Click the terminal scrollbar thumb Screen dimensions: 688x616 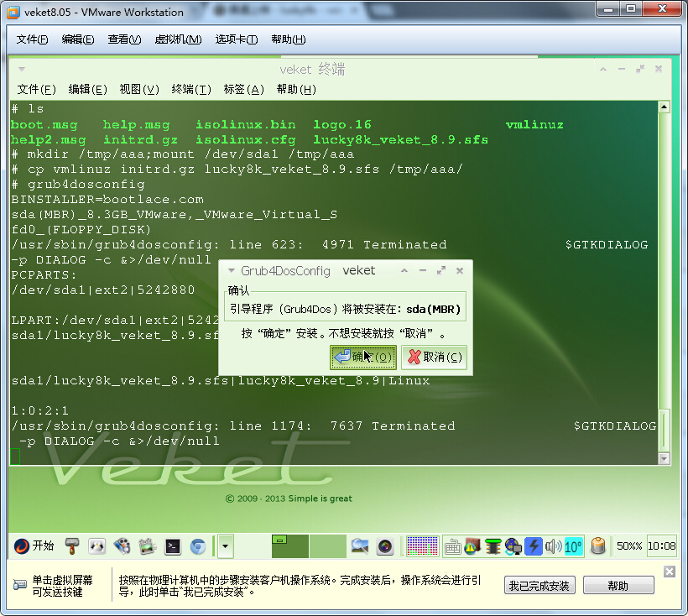point(664,430)
